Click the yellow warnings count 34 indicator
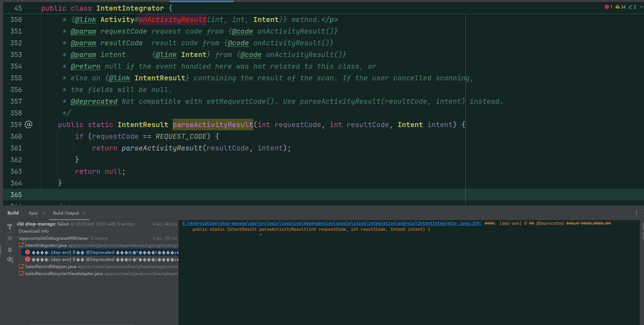Image resolution: width=644 pixels, height=325 pixels. tap(621, 7)
